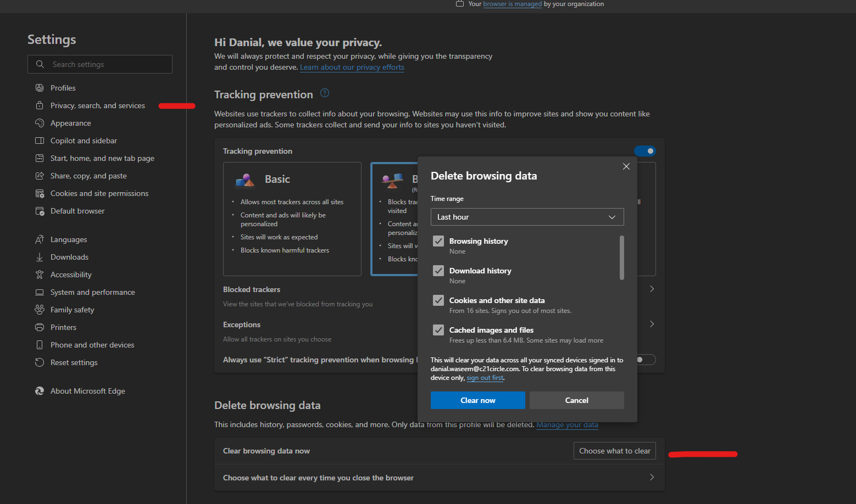Click the Reset settings icon
The height and width of the screenshot is (504, 856).
click(x=40, y=362)
